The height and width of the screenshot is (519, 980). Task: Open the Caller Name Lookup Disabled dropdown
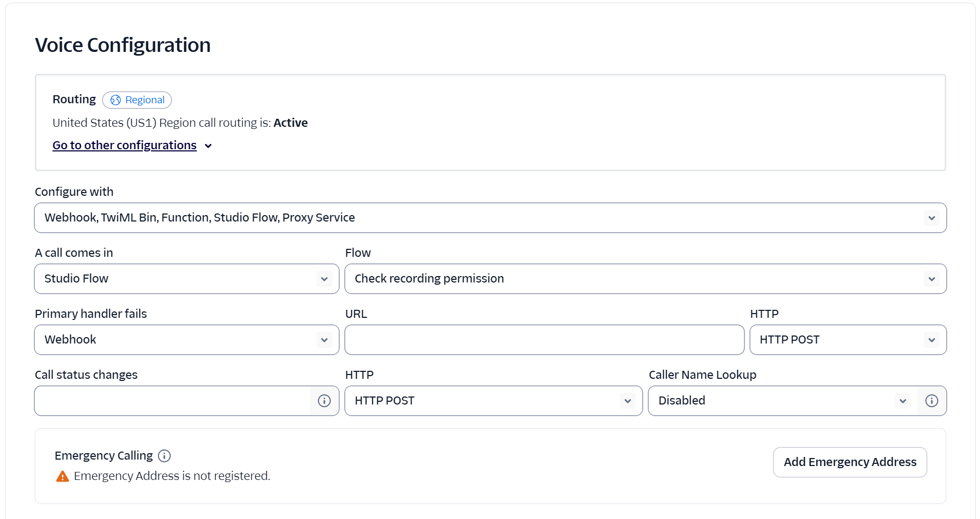(783, 401)
